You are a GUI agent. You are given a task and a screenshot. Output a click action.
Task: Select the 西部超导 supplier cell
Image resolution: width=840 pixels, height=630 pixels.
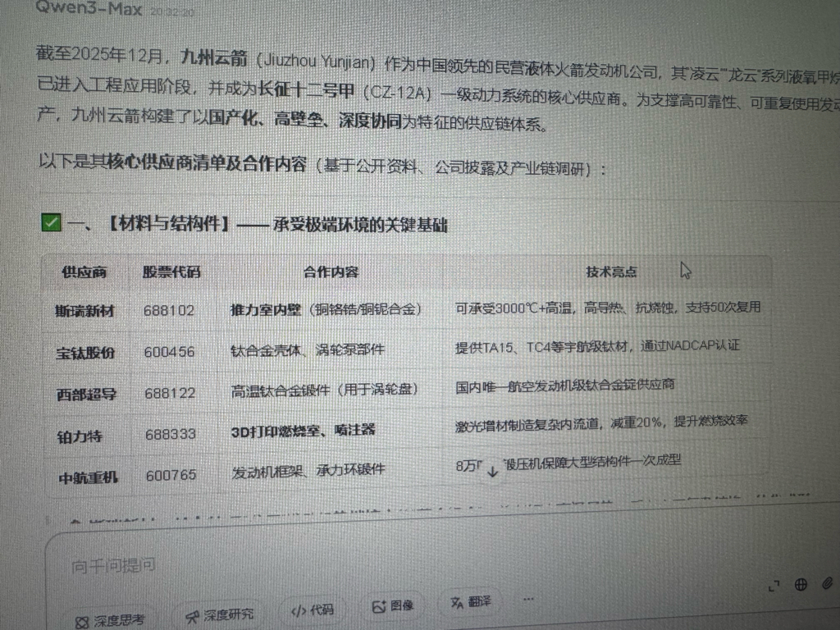pyautogui.click(x=87, y=395)
